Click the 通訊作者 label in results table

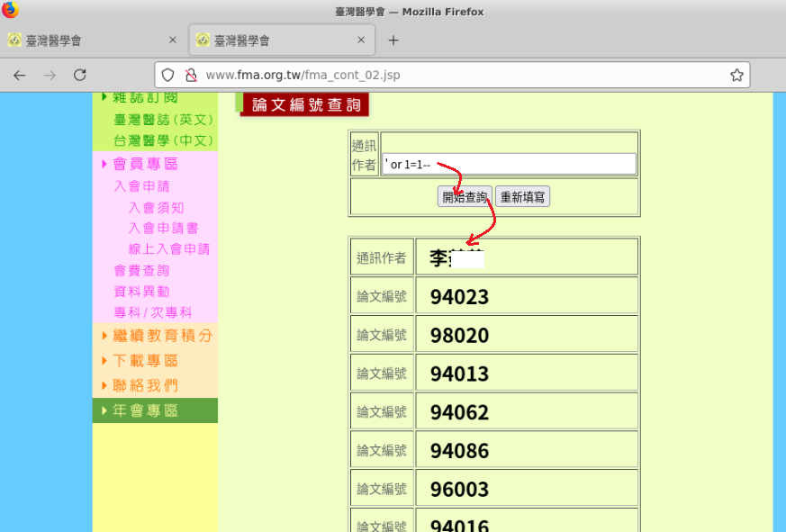(382, 258)
